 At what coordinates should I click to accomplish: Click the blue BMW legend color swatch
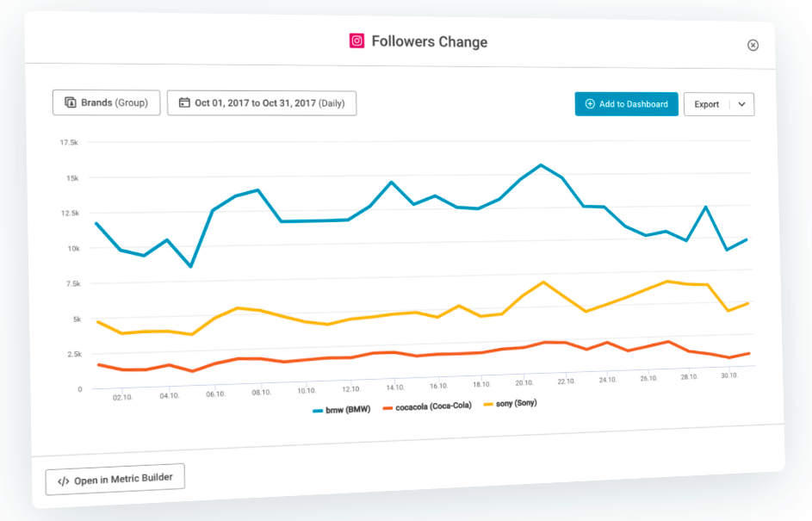(317, 411)
